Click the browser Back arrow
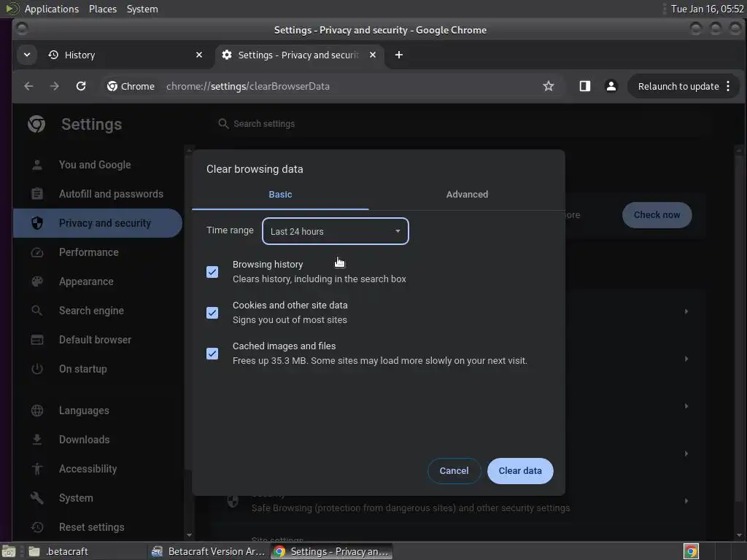 click(x=28, y=86)
